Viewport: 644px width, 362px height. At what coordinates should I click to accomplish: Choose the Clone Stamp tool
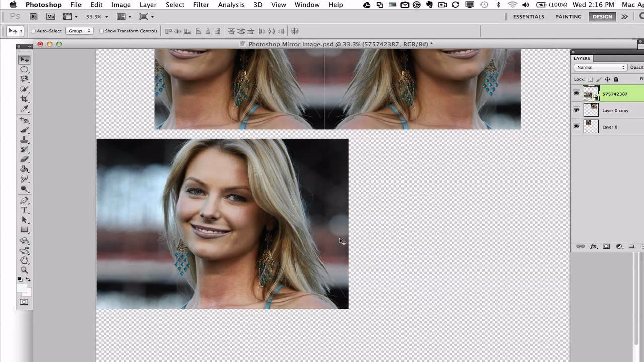[24, 140]
